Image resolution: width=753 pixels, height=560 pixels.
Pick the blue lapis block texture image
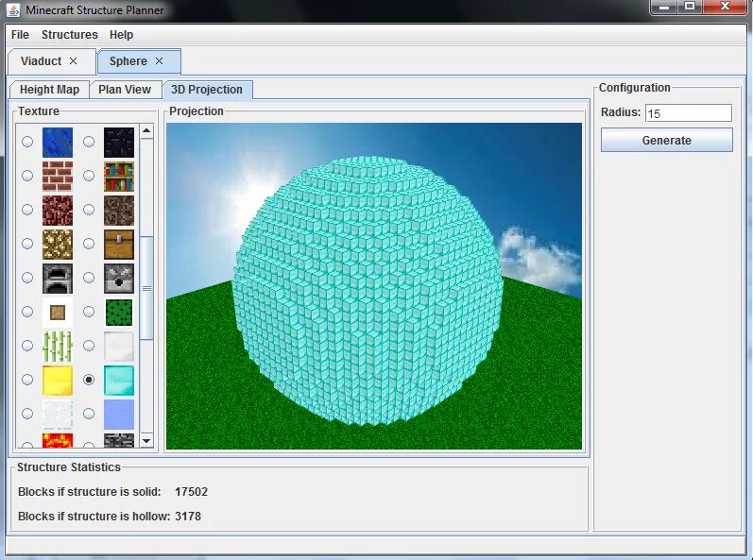tap(58, 143)
